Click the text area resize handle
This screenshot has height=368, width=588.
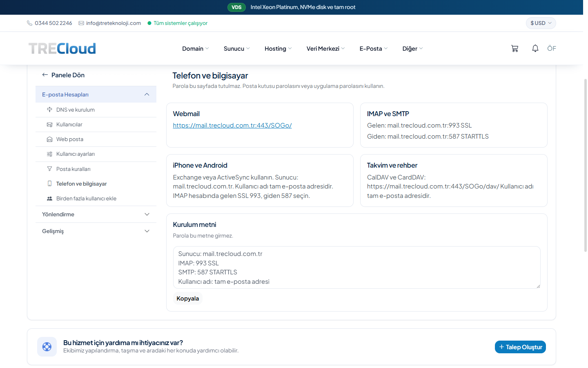point(538,286)
